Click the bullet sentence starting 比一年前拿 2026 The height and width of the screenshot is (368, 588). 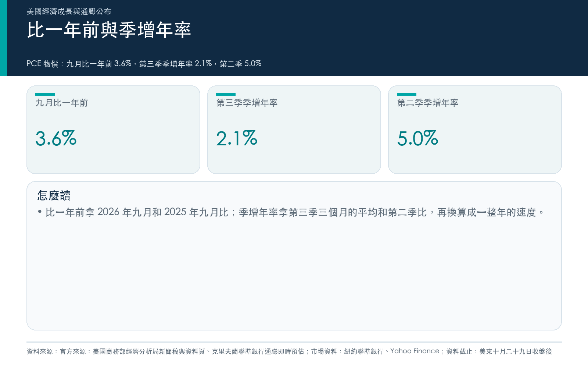(295, 212)
